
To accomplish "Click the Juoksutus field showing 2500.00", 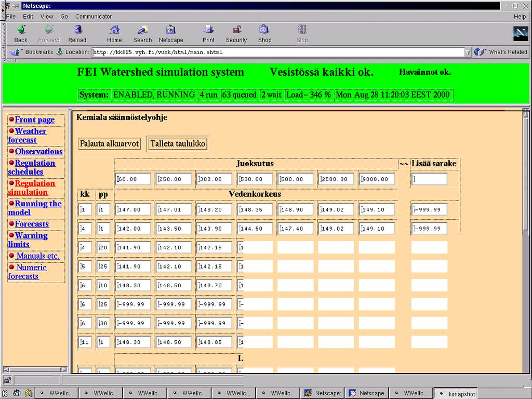I will pyautogui.click(x=336, y=179).
